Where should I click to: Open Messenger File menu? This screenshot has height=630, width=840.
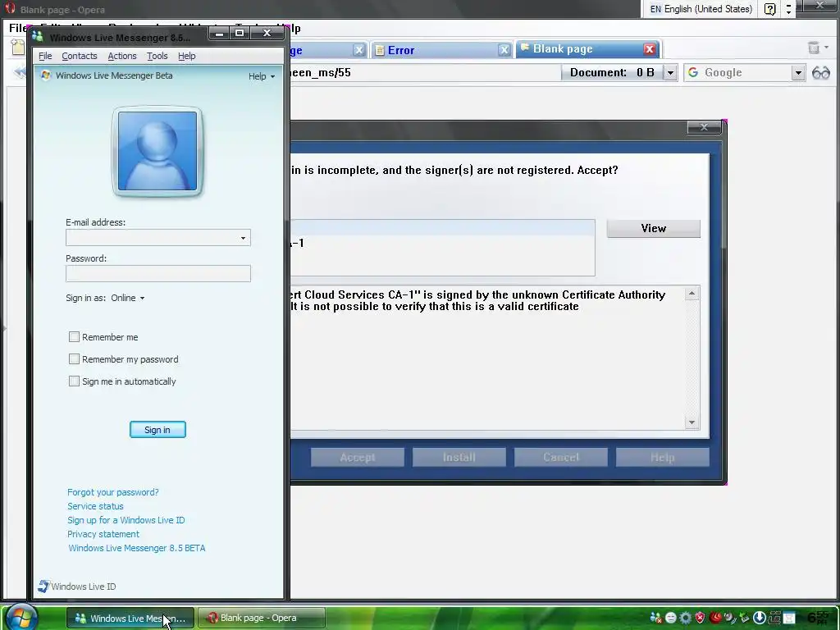tap(45, 56)
